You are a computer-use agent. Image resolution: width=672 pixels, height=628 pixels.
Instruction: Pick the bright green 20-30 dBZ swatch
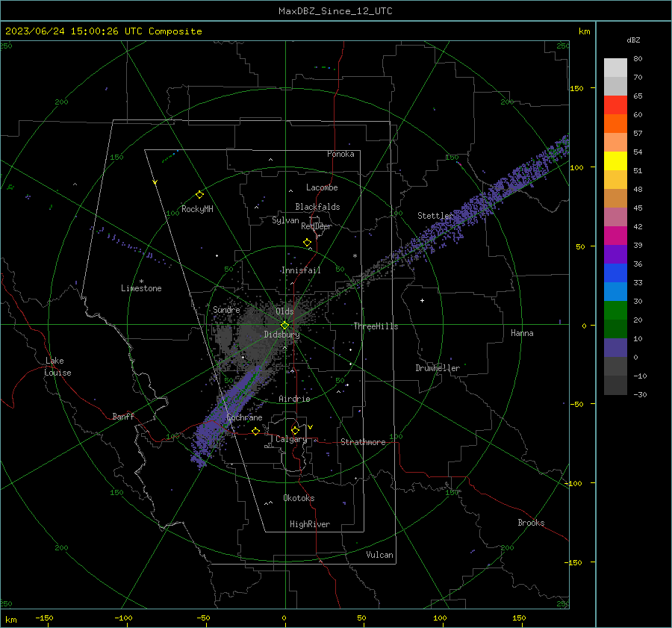(x=615, y=311)
